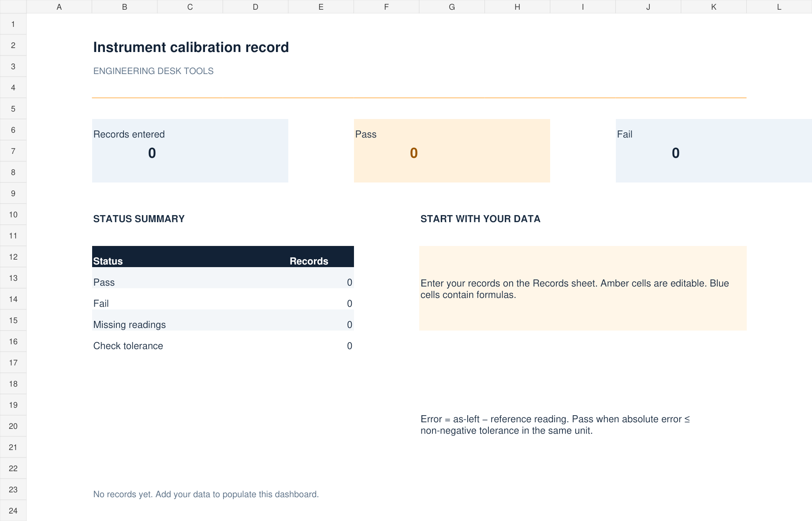
Task: Click the 'Error = as-left' formula note
Action: click(x=555, y=425)
